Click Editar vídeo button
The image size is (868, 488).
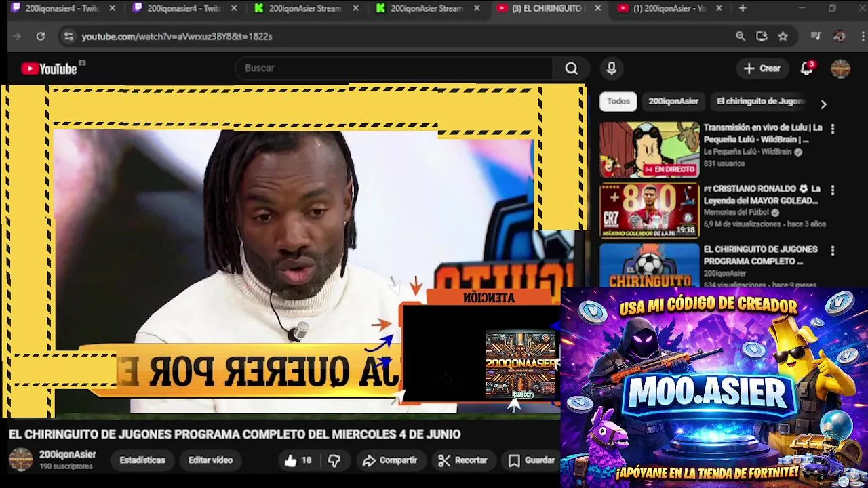(210, 460)
